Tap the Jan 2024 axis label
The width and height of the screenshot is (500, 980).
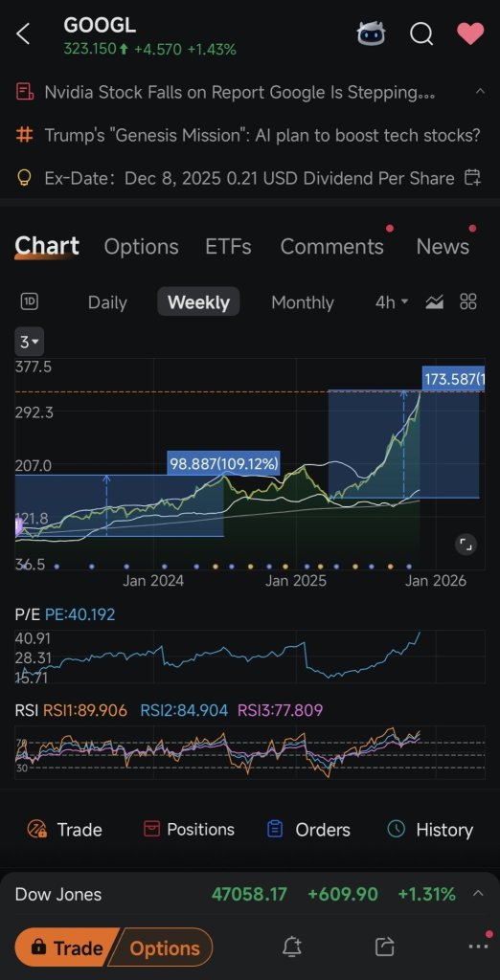tap(153, 581)
